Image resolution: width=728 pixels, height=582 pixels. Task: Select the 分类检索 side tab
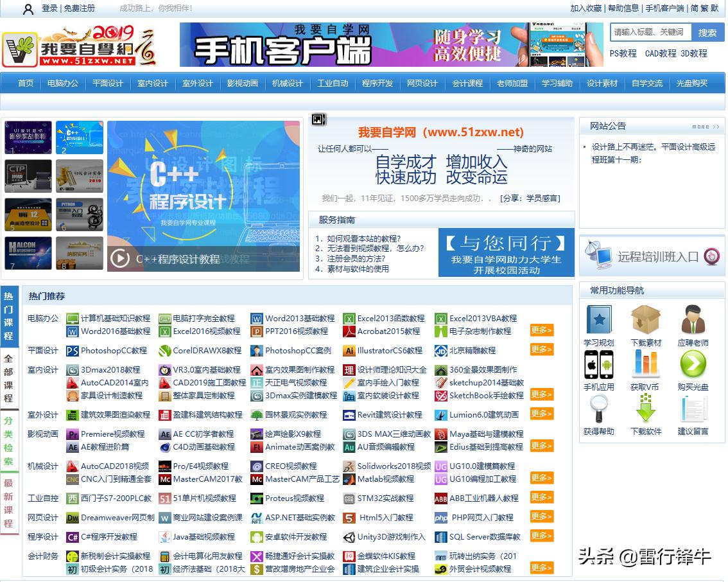click(x=9, y=441)
